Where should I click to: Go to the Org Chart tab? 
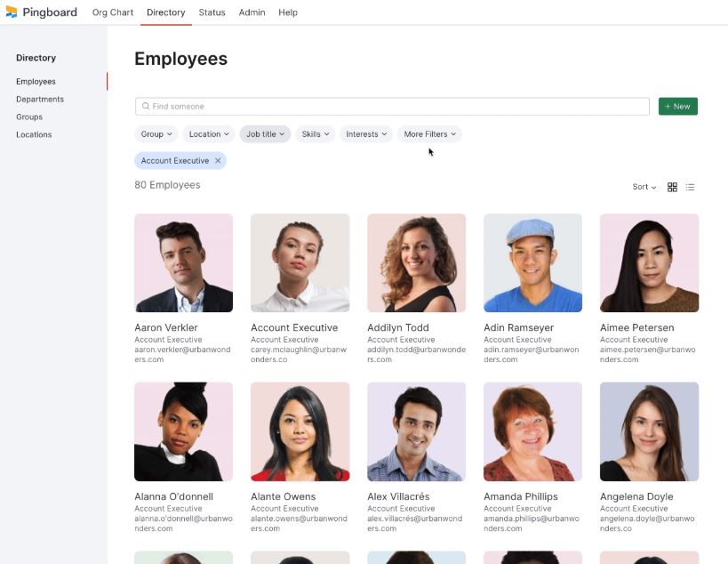(113, 12)
